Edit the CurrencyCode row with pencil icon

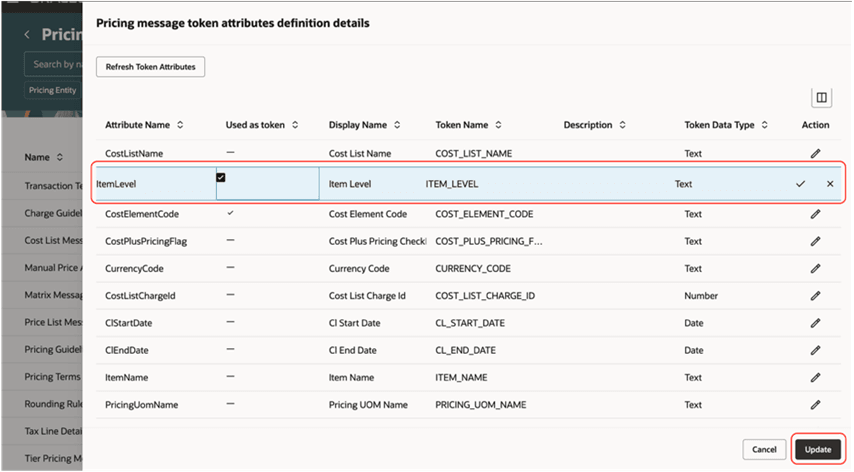pos(815,268)
